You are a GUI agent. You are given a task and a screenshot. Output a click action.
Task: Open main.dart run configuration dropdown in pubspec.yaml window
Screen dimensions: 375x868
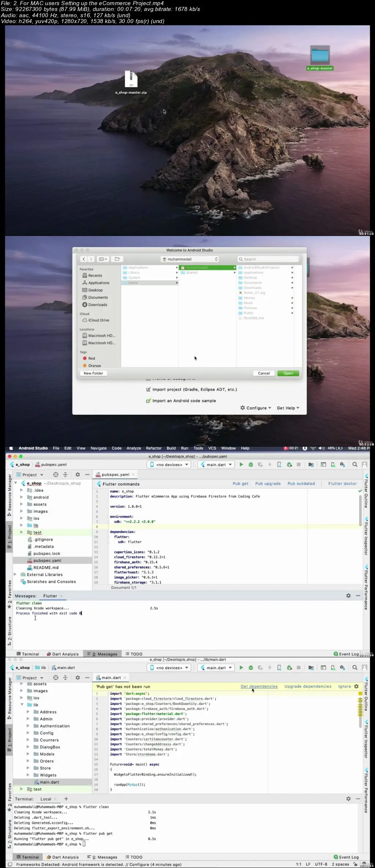[x=216, y=465]
